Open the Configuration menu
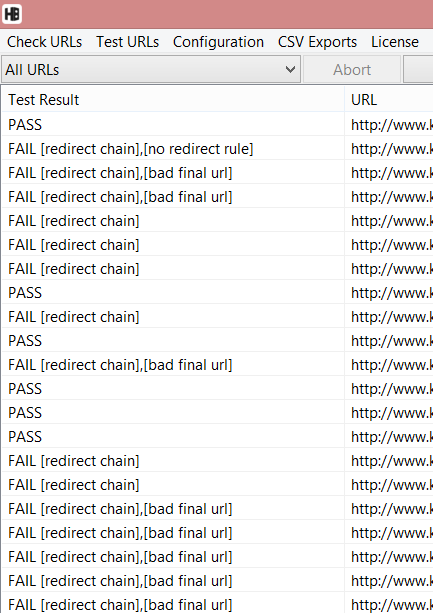The height and width of the screenshot is (613, 433). [x=218, y=42]
